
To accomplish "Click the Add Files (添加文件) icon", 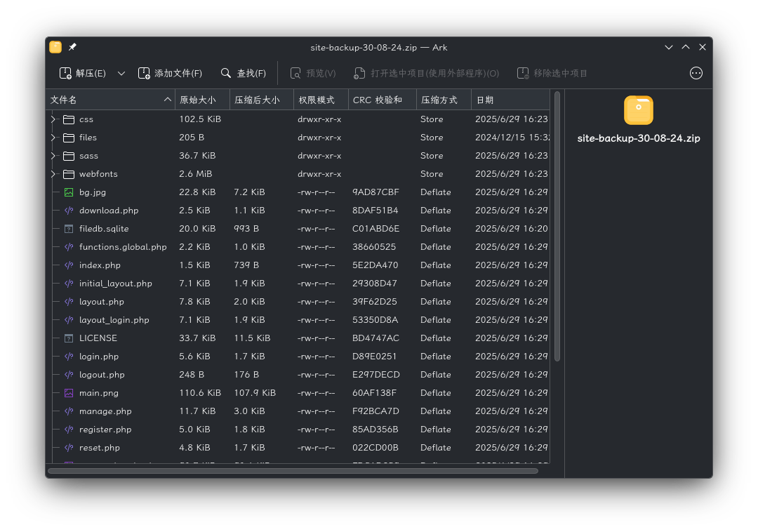I will coord(144,74).
